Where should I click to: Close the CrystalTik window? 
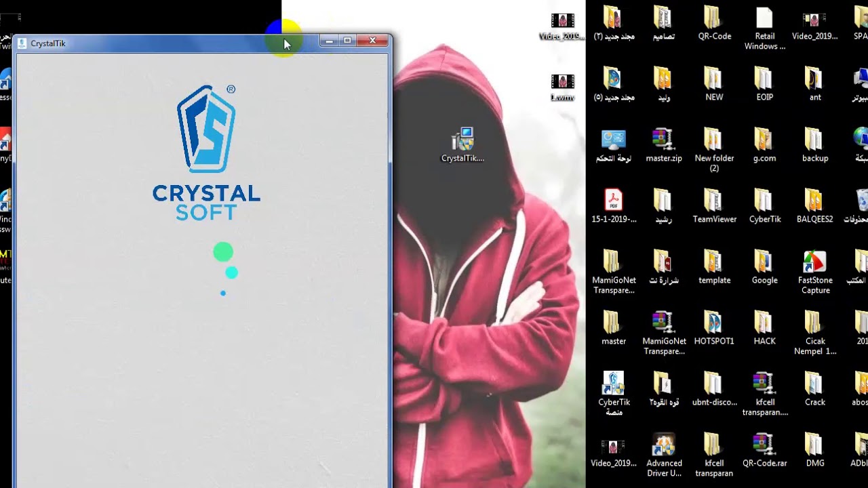coord(372,41)
